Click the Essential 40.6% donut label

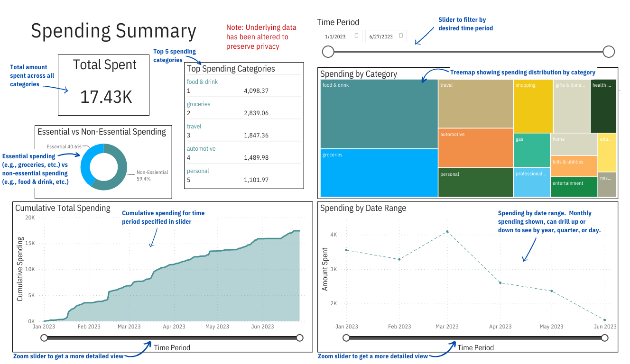(64, 146)
